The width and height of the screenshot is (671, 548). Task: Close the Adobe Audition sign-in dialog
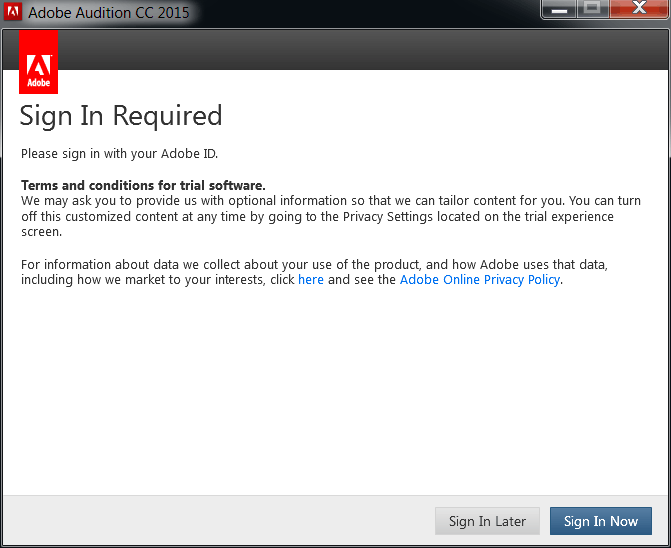coord(639,9)
